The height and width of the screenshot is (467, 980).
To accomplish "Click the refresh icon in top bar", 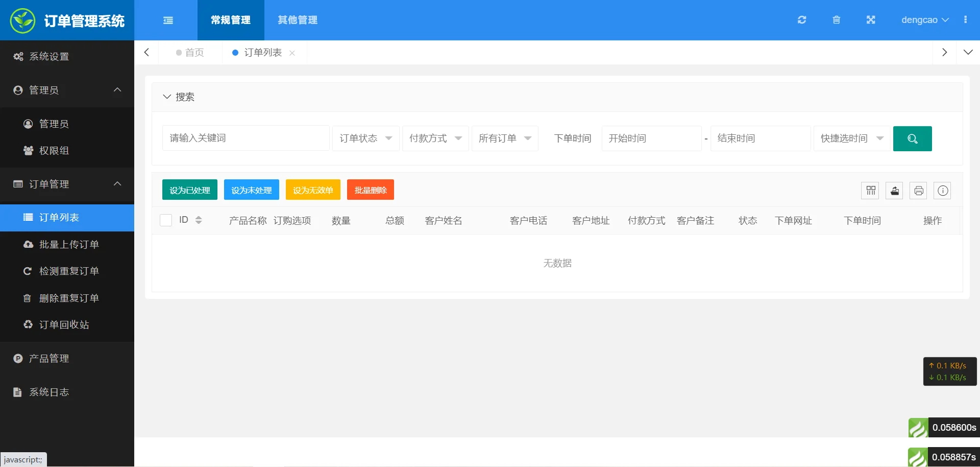I will [802, 20].
